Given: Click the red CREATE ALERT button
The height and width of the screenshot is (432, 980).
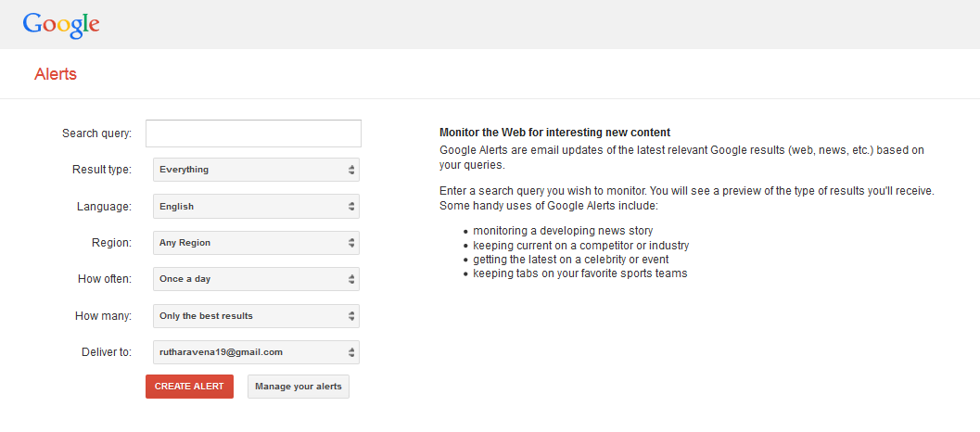Looking at the screenshot, I should point(189,387).
